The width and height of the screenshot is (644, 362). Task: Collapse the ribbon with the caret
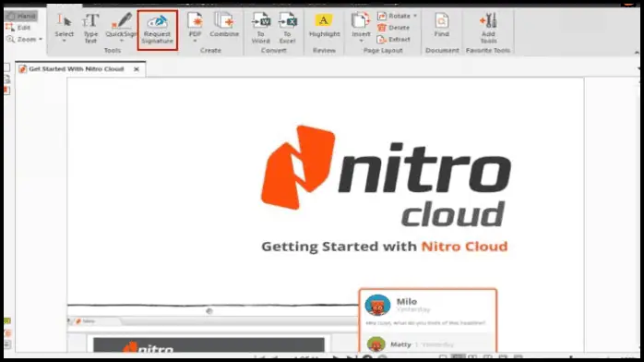[637, 53]
